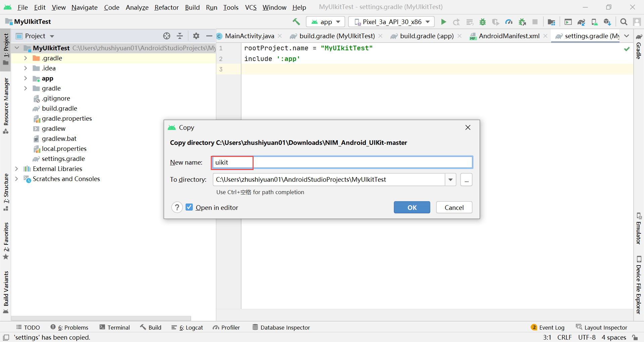Open the Emulator side tool window
The image size is (644, 342).
coord(639,229)
